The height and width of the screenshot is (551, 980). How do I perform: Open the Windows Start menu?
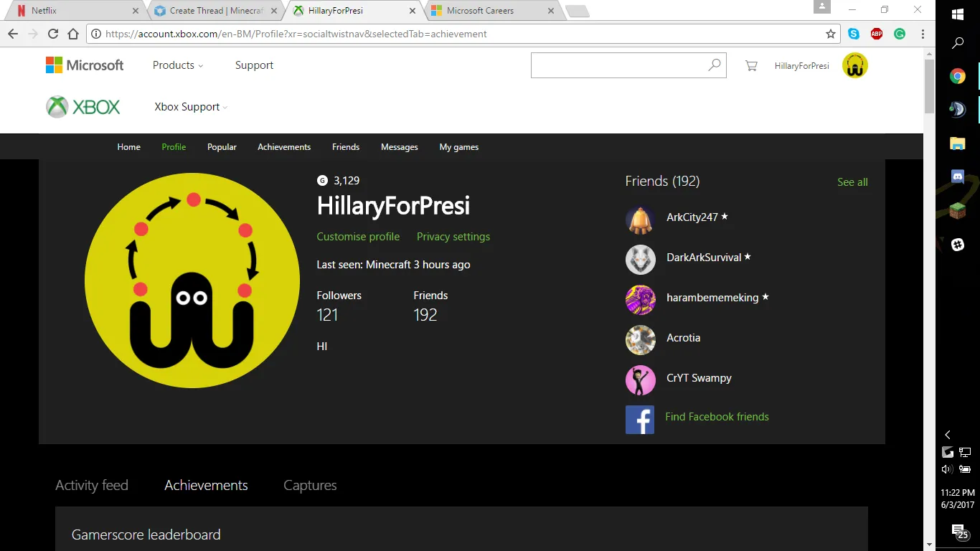pos(957,14)
